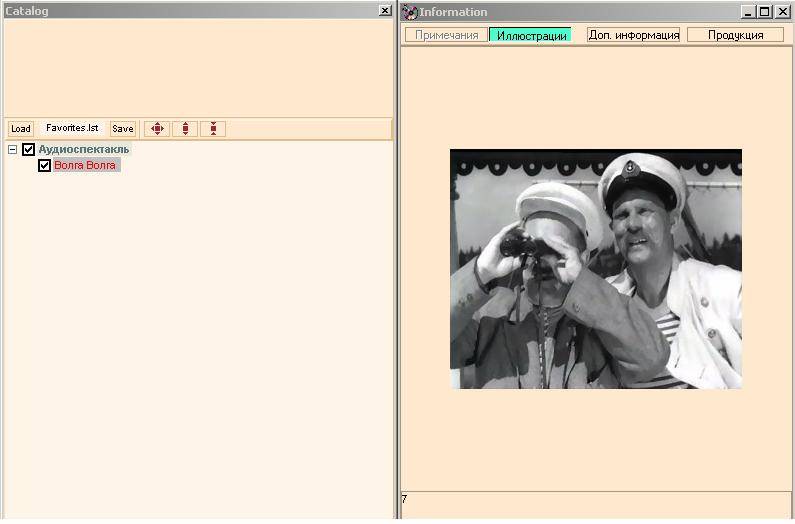
Task: Select the Волга Волга tree item
Action: (x=85, y=165)
